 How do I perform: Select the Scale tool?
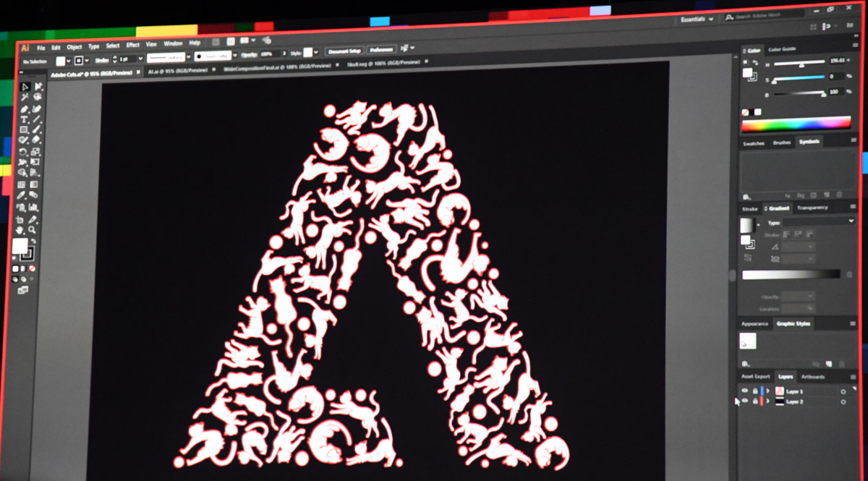[35, 152]
